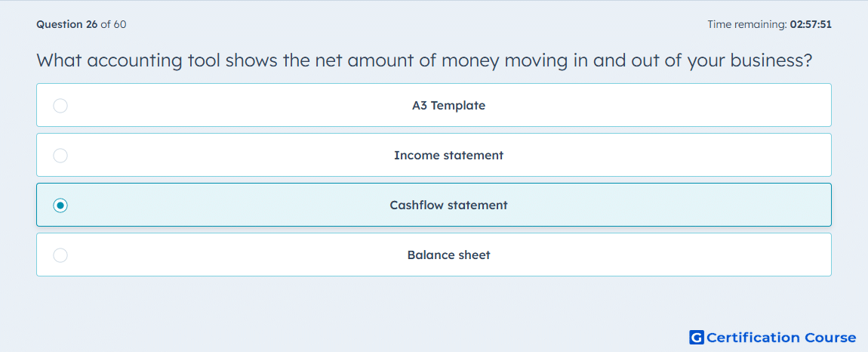Select the A3 Template radio button
Viewport: 868px width, 352px height.
(x=60, y=105)
